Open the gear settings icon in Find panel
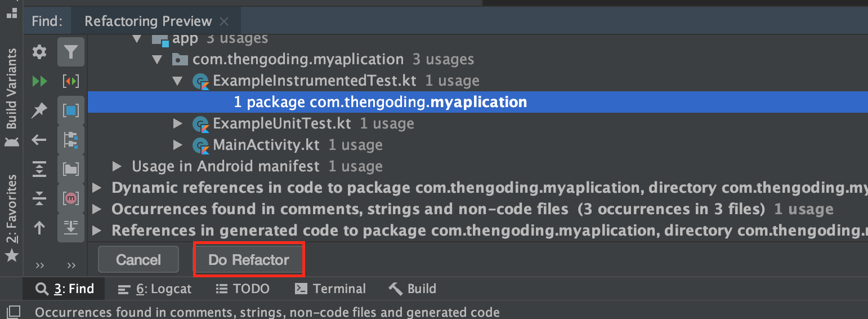The height and width of the screenshot is (319, 868). (x=39, y=52)
